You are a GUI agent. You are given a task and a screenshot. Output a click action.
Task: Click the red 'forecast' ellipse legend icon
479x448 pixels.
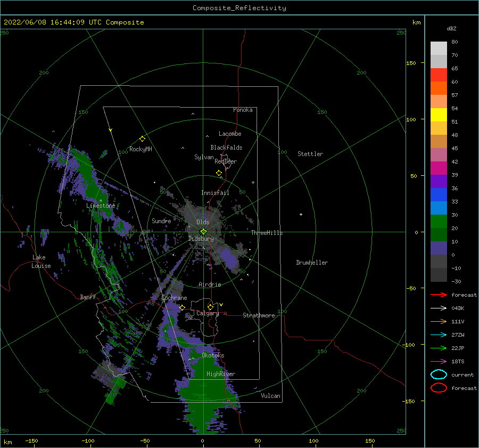click(x=439, y=388)
